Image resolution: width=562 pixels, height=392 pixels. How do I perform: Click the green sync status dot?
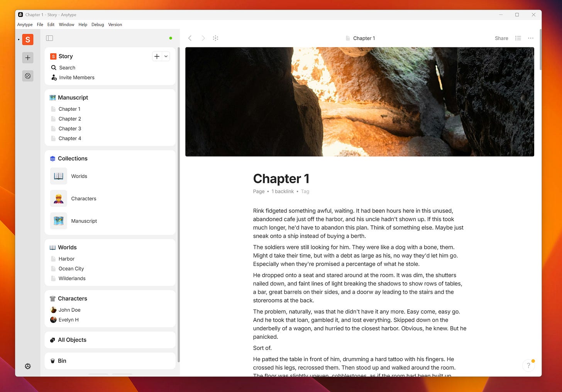tap(171, 38)
